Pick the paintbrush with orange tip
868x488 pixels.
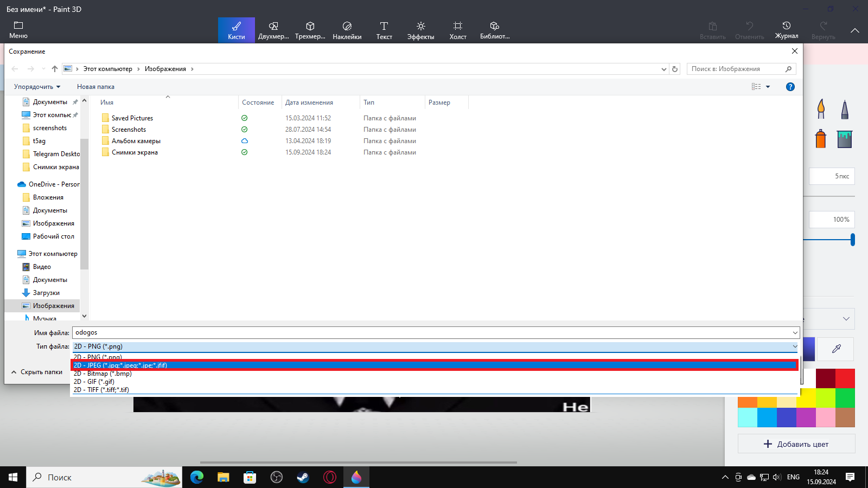tap(821, 109)
